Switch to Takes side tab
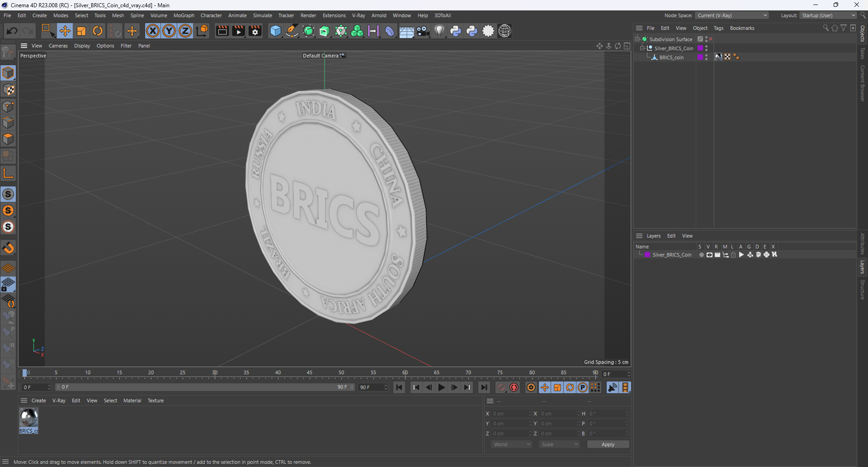868x467 pixels. pyautogui.click(x=863, y=53)
